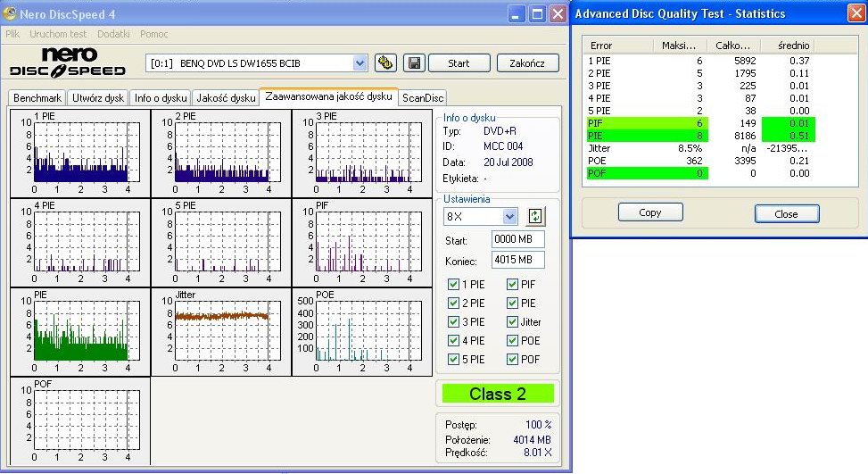Click the 1 PIE graph
The height and width of the screenshot is (474, 868).
(80, 154)
